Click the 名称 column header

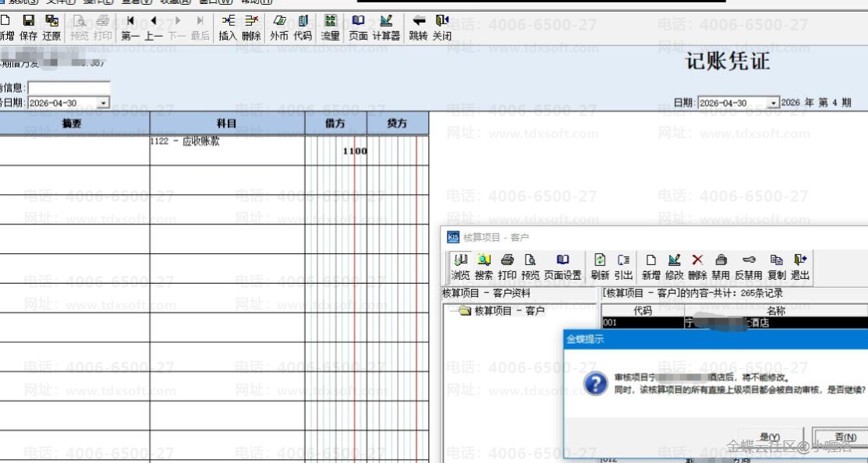(x=776, y=311)
